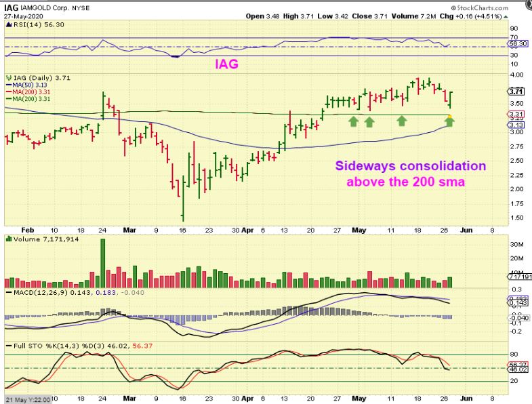Screen dimensions: 532x404
Task: Click the 20M volume axis label
Action: coord(516,258)
